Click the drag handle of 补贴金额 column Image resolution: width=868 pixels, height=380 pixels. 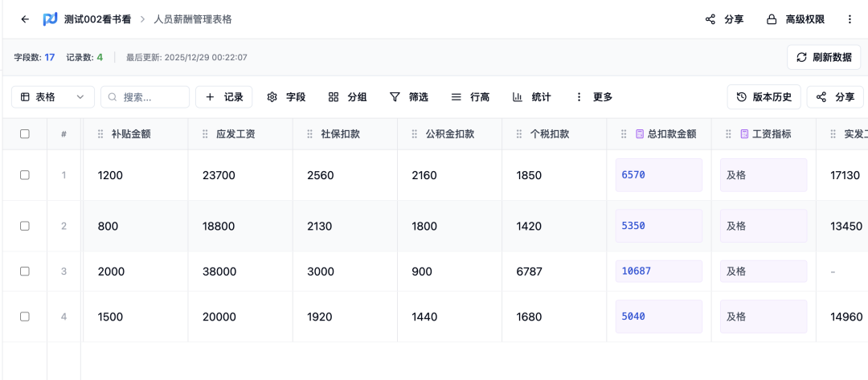(x=100, y=134)
